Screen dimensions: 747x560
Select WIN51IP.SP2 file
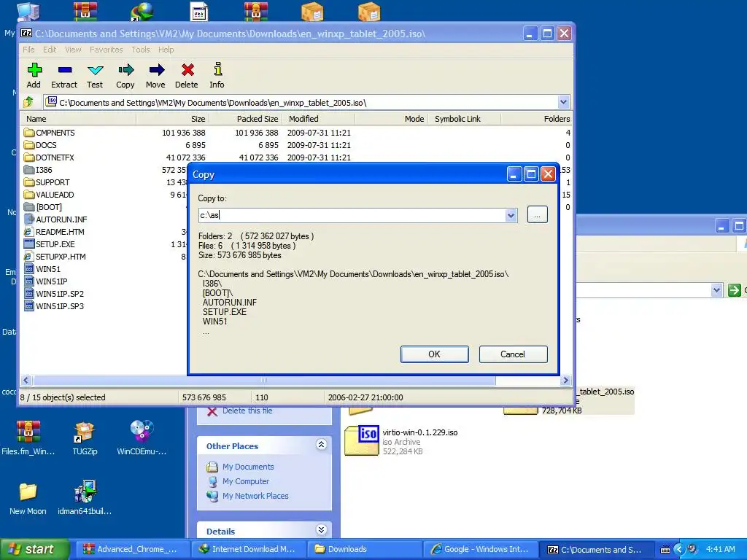point(54,294)
